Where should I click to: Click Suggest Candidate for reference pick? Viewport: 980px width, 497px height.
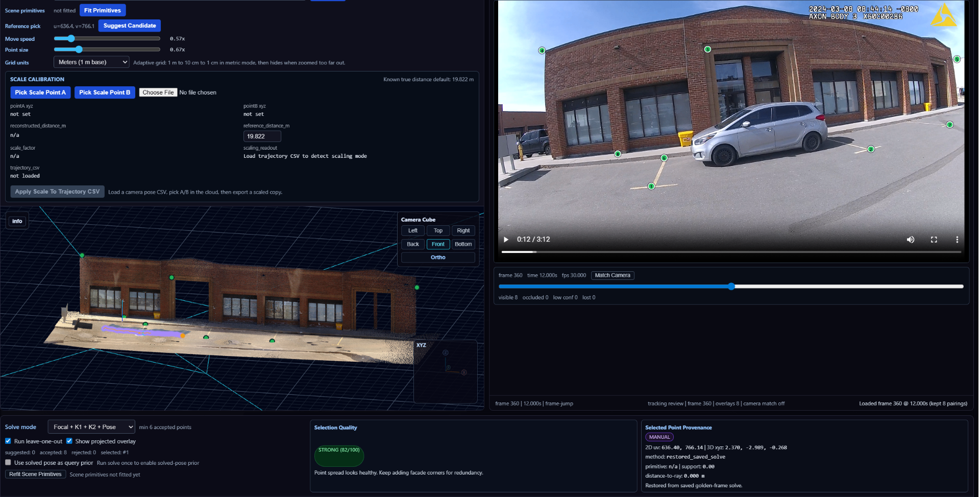click(x=129, y=25)
